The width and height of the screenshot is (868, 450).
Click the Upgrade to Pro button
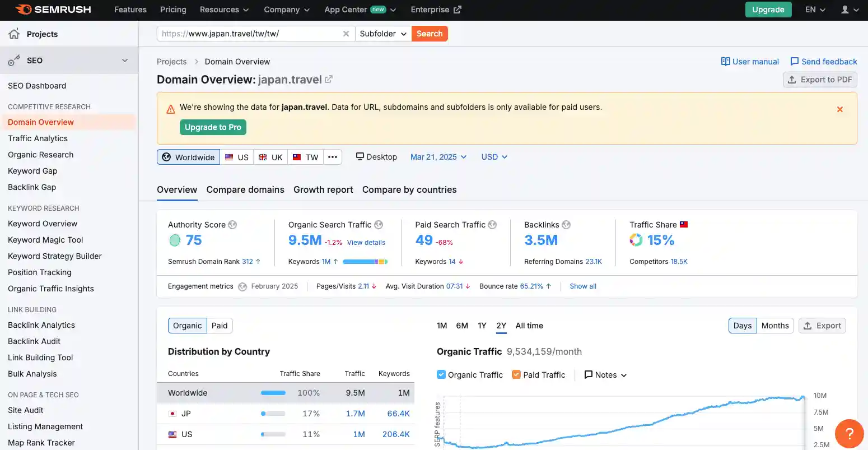(213, 127)
